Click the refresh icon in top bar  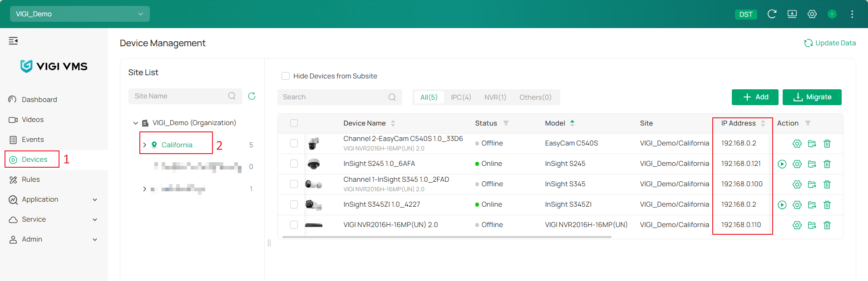click(x=772, y=14)
